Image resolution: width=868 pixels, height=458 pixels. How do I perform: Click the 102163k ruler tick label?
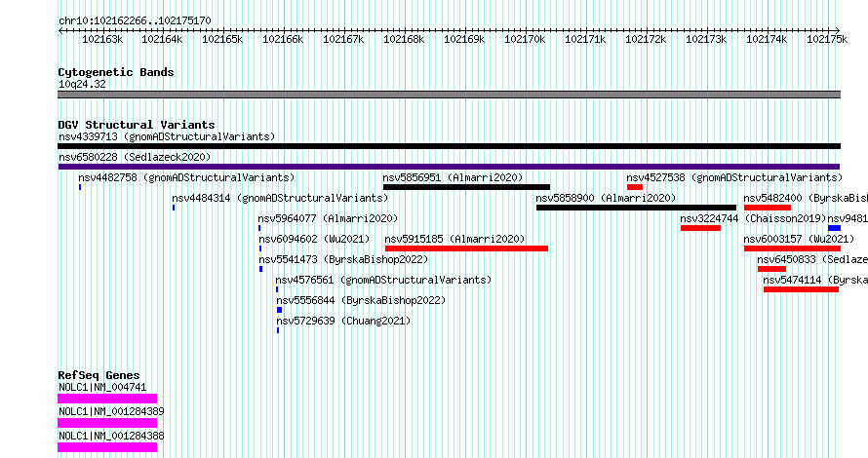[102, 39]
